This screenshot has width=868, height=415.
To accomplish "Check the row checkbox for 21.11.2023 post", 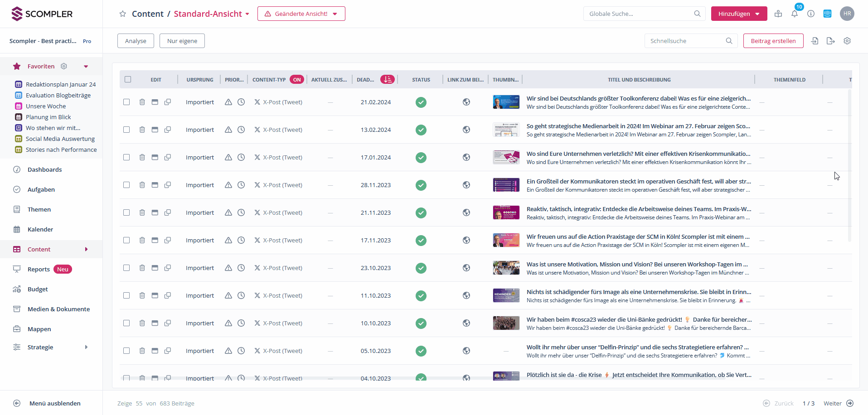I will tap(126, 212).
